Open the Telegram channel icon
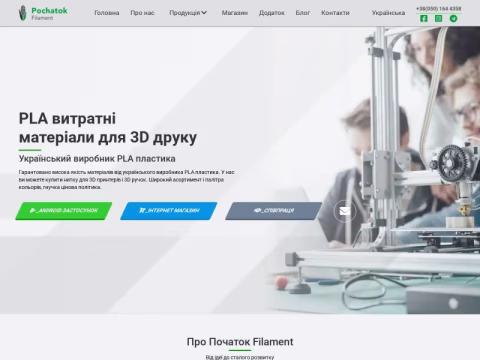The image size is (480, 360). point(453,18)
